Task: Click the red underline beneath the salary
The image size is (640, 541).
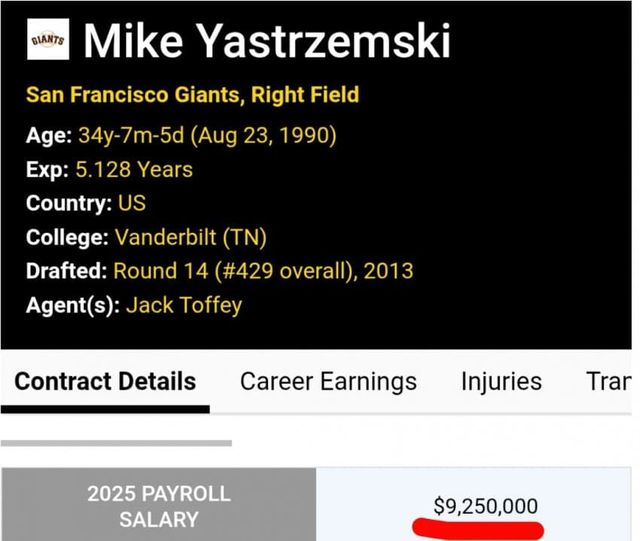Action: [x=477, y=528]
